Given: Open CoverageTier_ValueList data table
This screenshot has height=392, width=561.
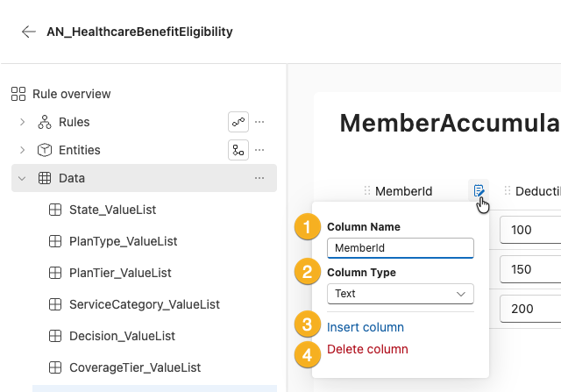Looking at the screenshot, I should 135,367.
